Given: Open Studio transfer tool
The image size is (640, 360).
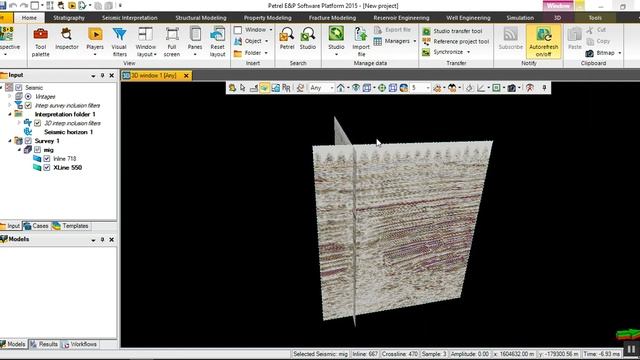Looking at the screenshot, I should 452,31.
